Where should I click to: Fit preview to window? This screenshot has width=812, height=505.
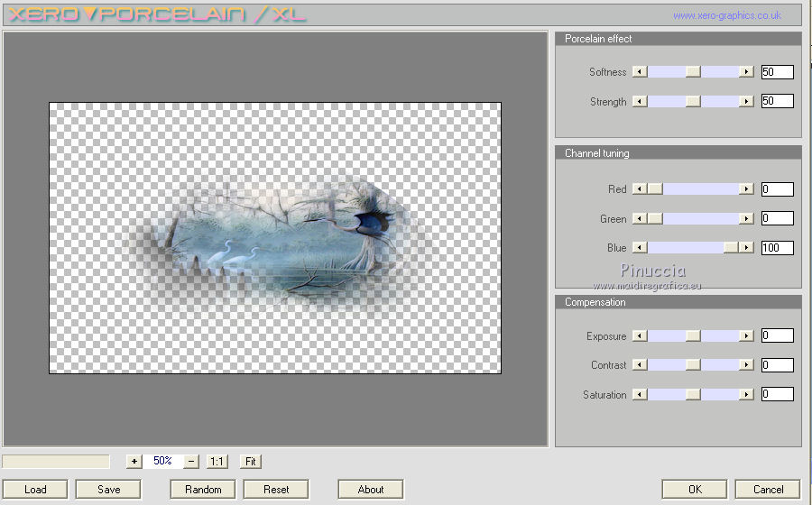point(251,461)
